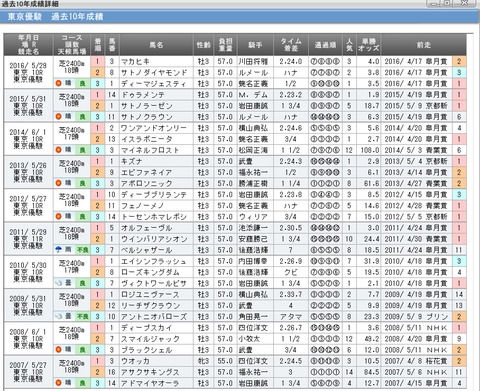480x391 pixels.
Task: Select the 騎手 column header
Action: [x=255, y=45]
